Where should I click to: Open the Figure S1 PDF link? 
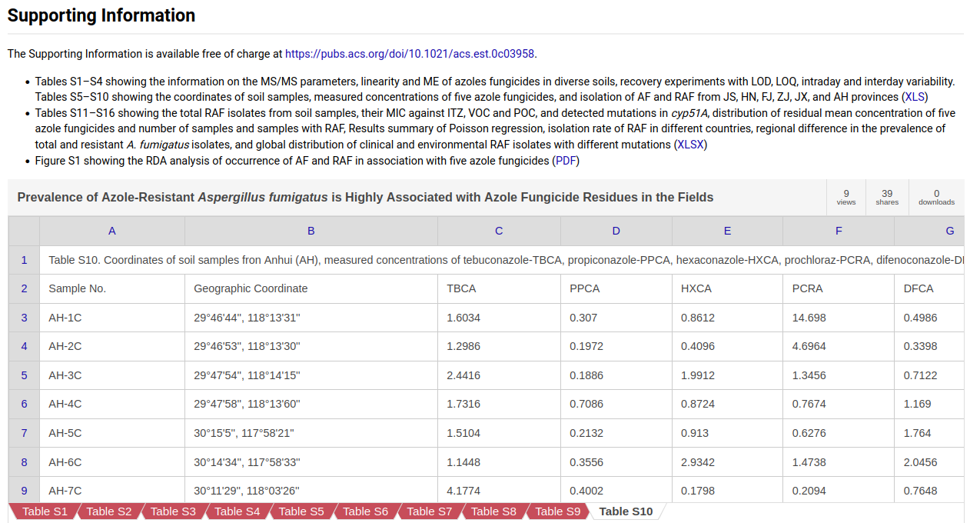coord(566,161)
